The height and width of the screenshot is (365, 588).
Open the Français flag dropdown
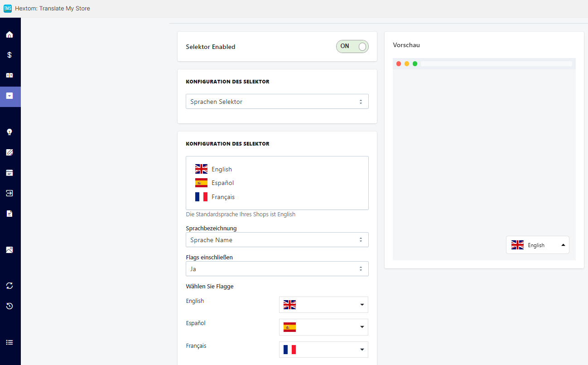323,350
